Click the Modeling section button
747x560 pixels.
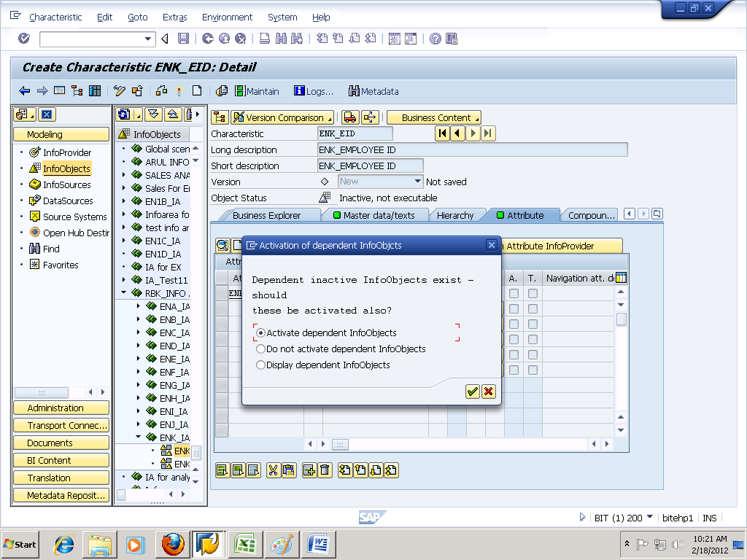coord(61,134)
